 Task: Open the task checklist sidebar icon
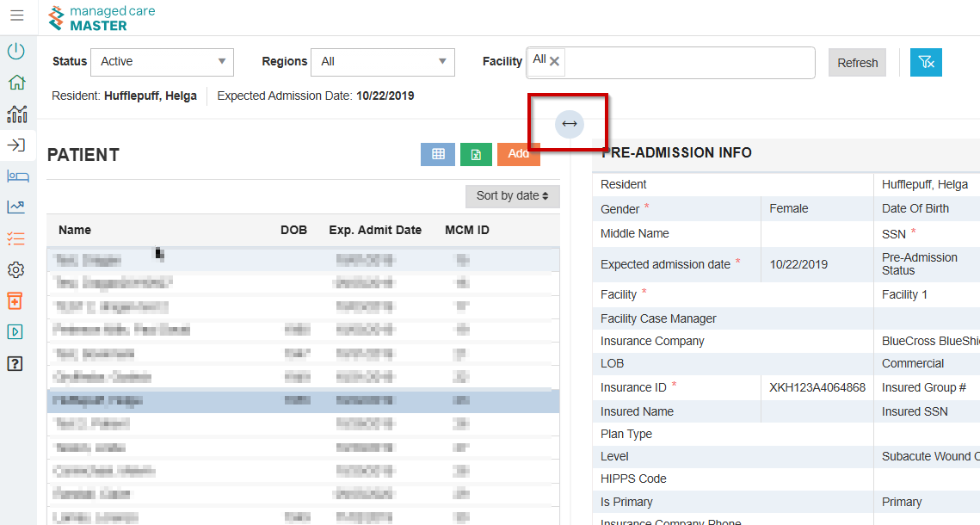(16, 238)
